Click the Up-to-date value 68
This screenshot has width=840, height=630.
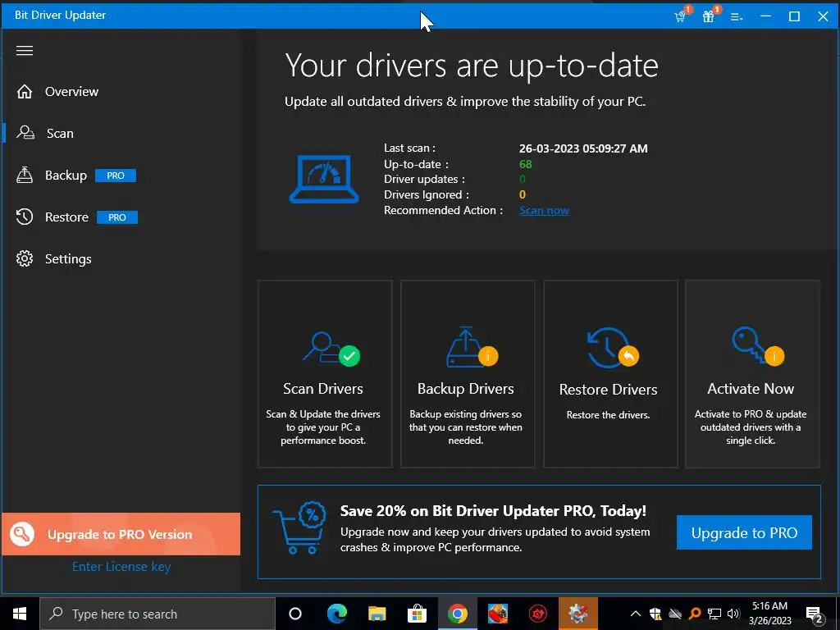point(526,164)
